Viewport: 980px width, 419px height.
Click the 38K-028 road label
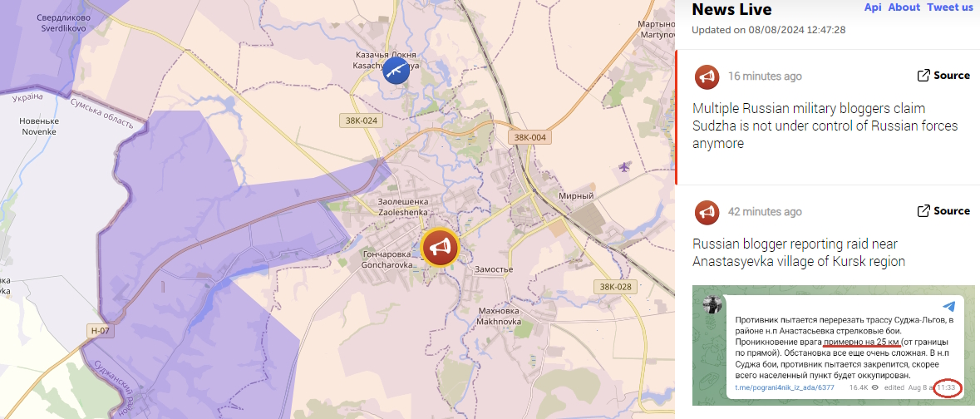point(615,287)
